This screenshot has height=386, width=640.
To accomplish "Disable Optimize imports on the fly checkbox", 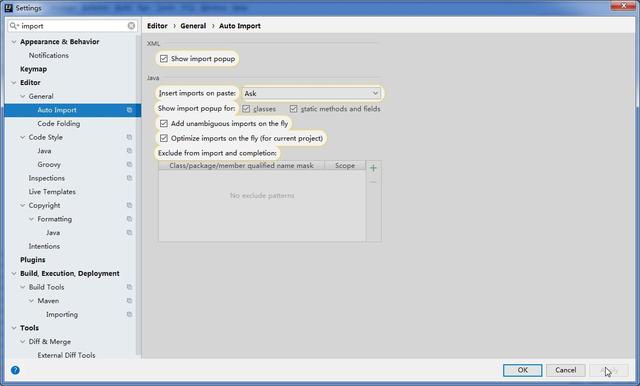I will pyautogui.click(x=164, y=138).
